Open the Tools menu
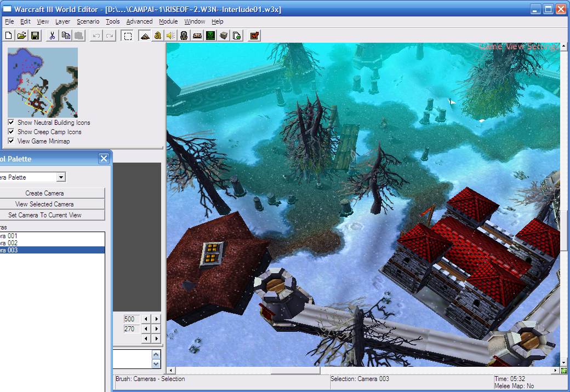This screenshot has width=570, height=392. pos(113,21)
